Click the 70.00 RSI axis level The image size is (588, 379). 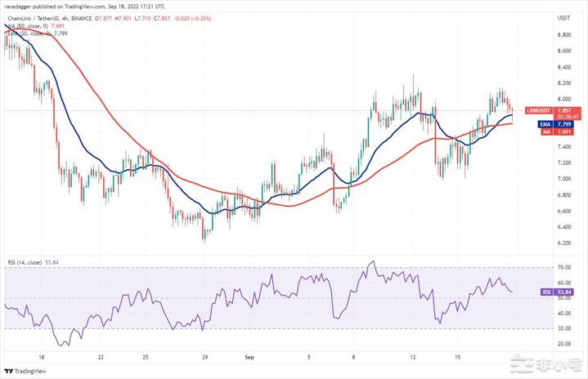click(563, 267)
